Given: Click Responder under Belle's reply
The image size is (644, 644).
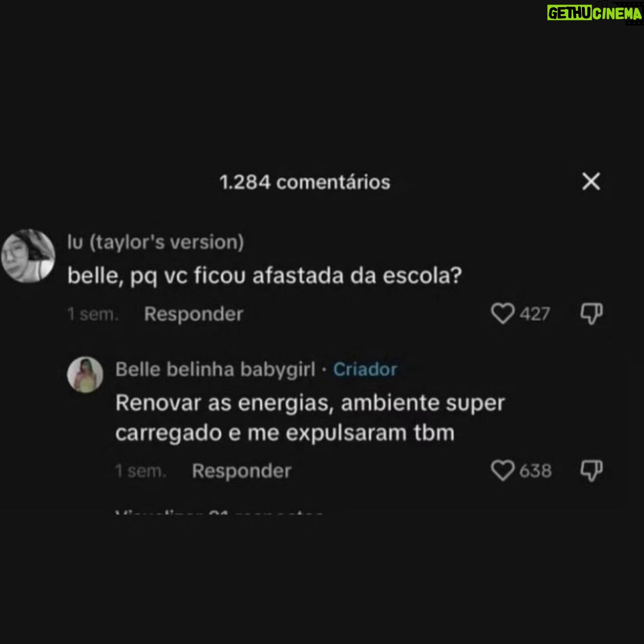Looking at the screenshot, I should [241, 471].
